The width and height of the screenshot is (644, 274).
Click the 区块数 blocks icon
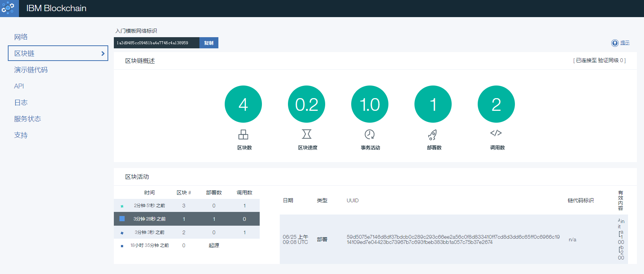pyautogui.click(x=243, y=134)
